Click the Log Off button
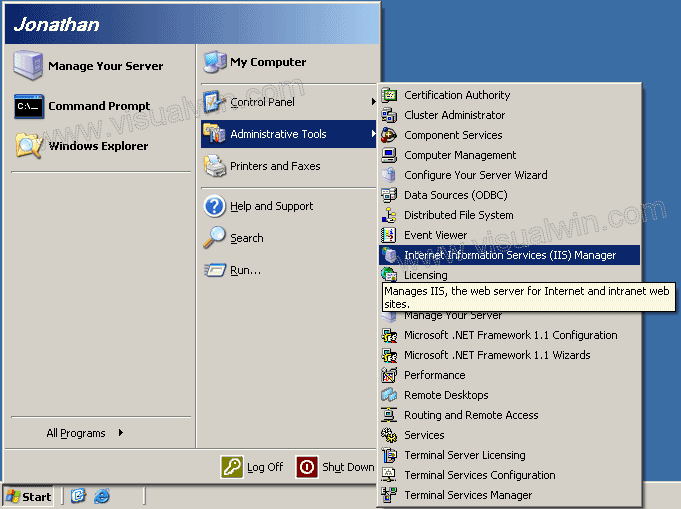 coord(252,467)
